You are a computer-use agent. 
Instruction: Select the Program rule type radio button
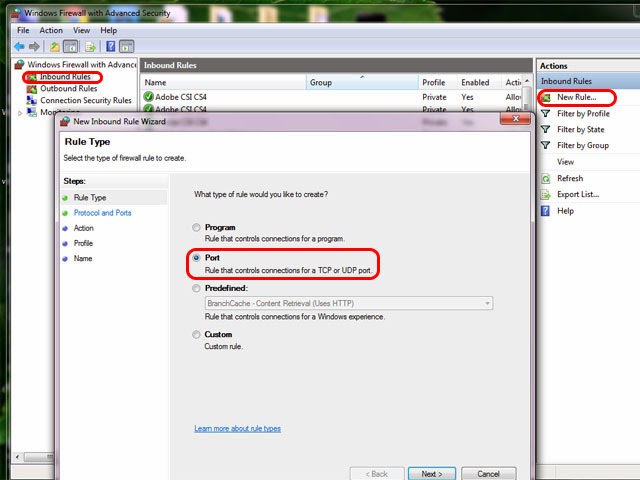(196, 227)
